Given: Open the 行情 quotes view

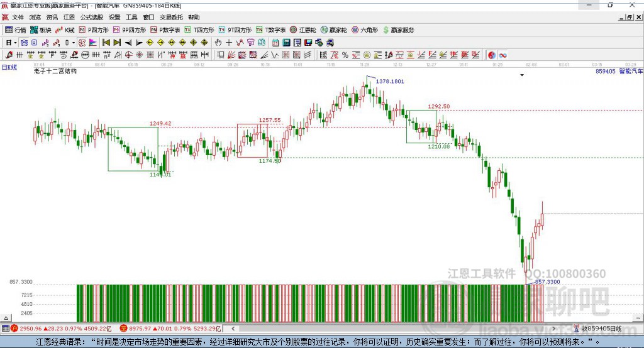Looking at the screenshot, I should [15, 30].
